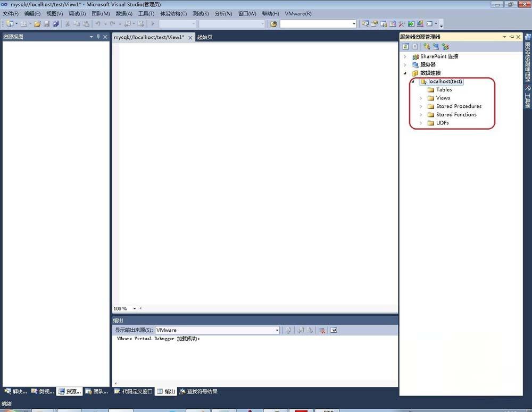Screen dimensions: 532x412
Task: Click Add SharePoint Connection icon
Action: click(445, 46)
